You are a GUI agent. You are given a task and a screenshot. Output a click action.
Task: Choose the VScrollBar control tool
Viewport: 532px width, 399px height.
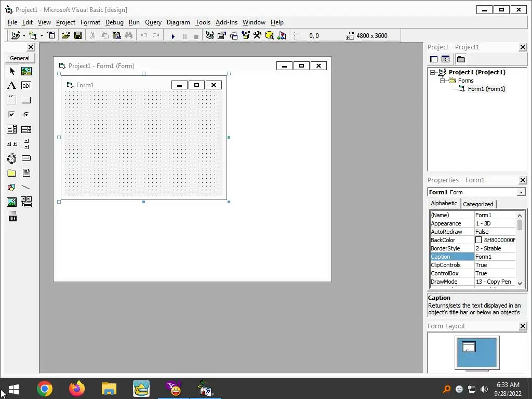coord(26,144)
